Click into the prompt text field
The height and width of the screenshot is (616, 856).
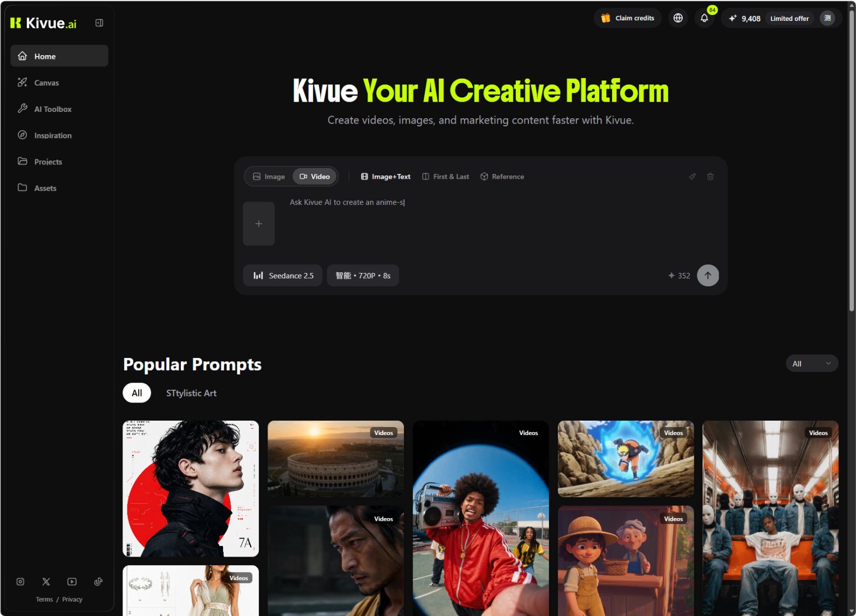coord(500,224)
